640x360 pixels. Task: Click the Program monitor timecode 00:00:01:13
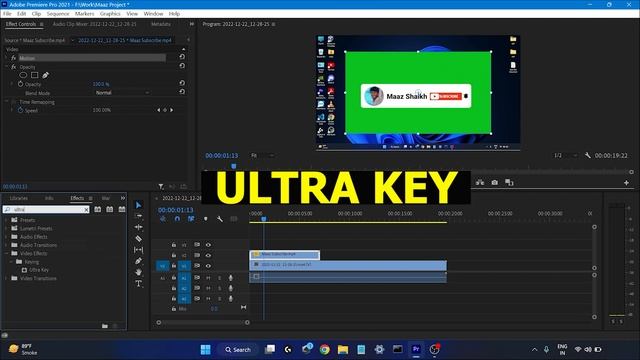[x=222, y=156]
